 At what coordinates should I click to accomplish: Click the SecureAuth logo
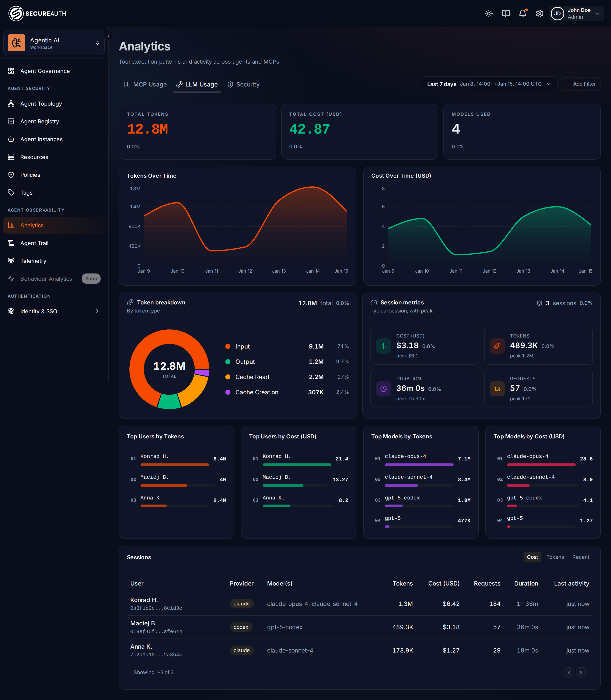(x=38, y=14)
